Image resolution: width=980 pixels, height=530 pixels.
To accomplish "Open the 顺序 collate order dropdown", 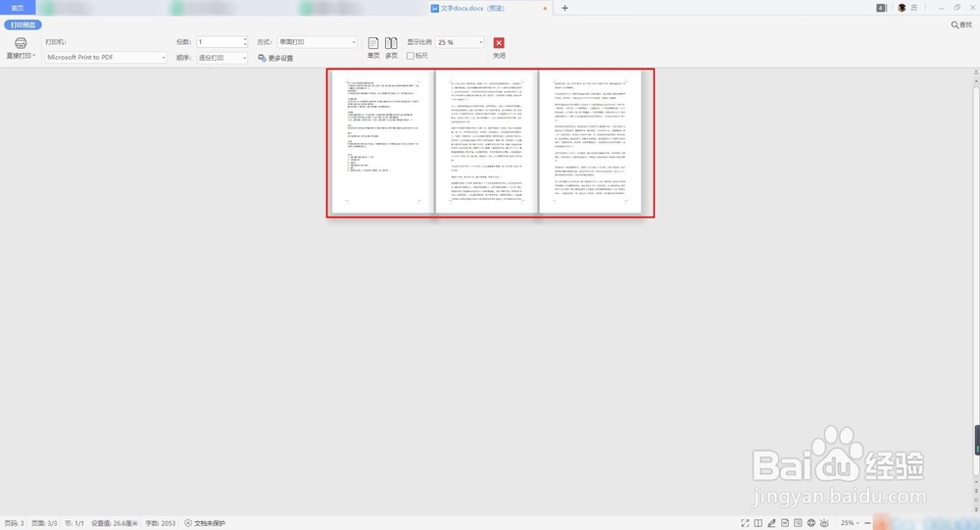I will pos(222,58).
